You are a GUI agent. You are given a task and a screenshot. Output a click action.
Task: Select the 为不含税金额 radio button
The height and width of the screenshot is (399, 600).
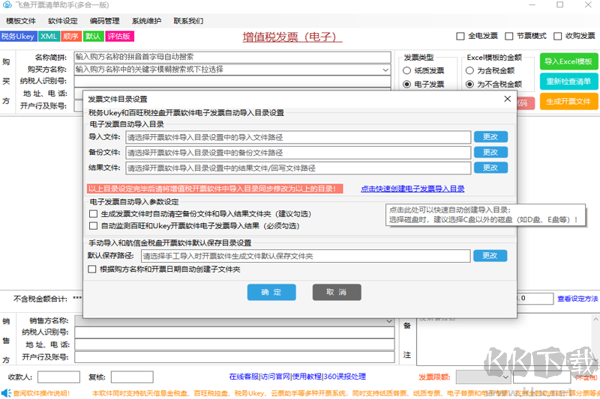[470, 84]
